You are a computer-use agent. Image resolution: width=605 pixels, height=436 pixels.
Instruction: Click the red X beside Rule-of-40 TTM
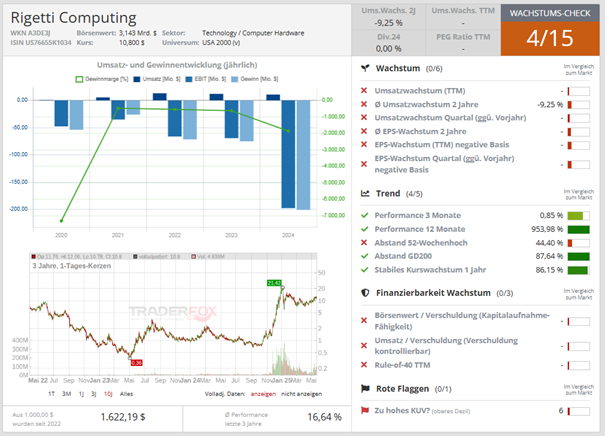(364, 365)
